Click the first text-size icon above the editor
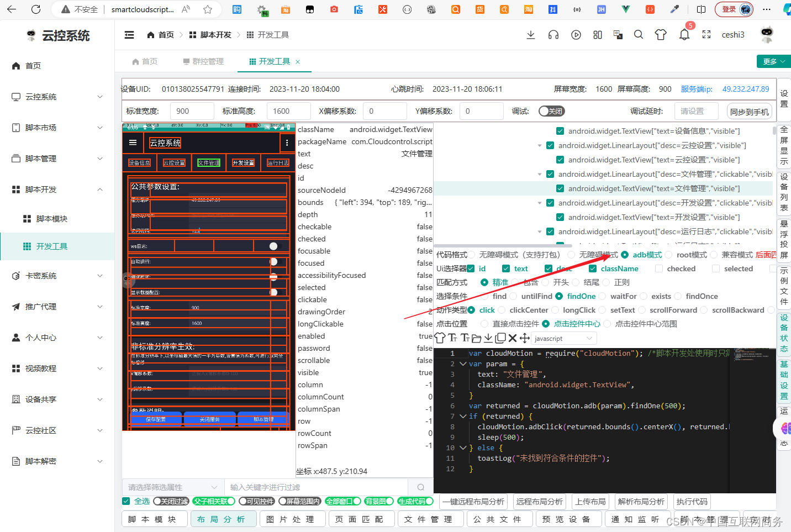 point(452,338)
